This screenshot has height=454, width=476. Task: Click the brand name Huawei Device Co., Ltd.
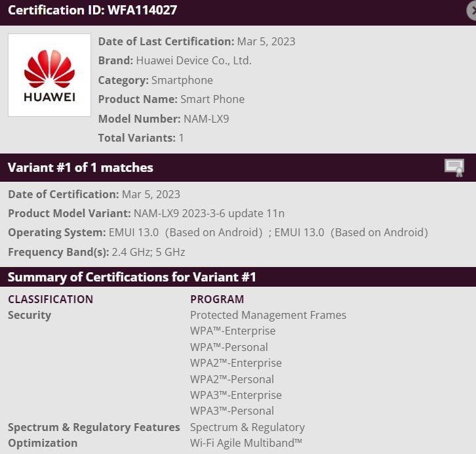coord(193,60)
